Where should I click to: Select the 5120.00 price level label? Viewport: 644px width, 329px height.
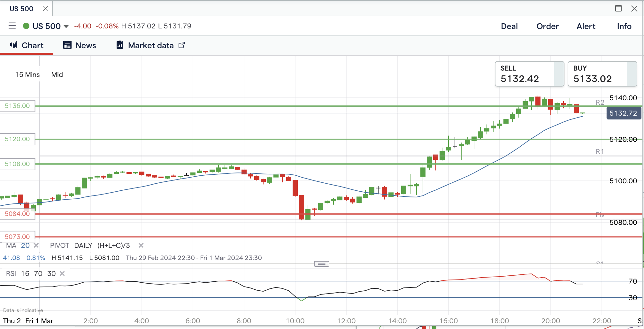17,139
